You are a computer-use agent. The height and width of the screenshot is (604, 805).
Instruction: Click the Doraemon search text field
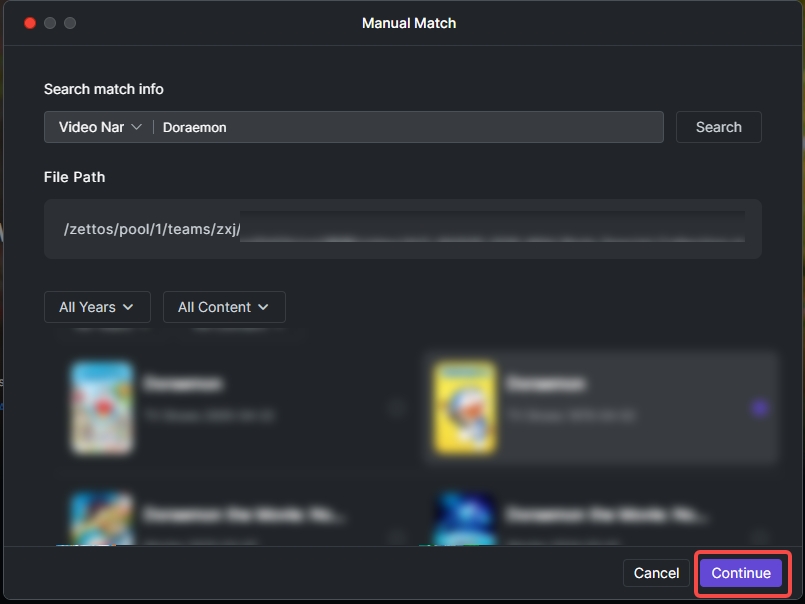[408, 127]
